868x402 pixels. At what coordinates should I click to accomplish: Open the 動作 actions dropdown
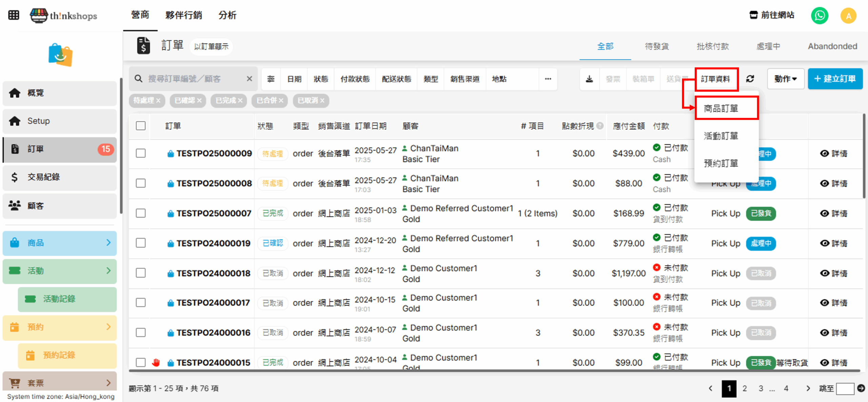tap(785, 79)
